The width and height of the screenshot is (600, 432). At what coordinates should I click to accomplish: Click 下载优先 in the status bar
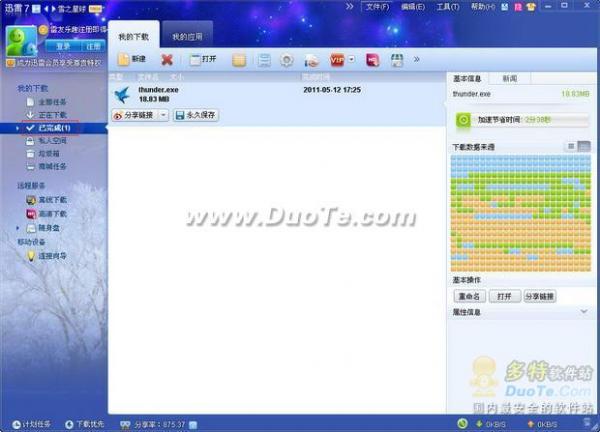(x=84, y=424)
